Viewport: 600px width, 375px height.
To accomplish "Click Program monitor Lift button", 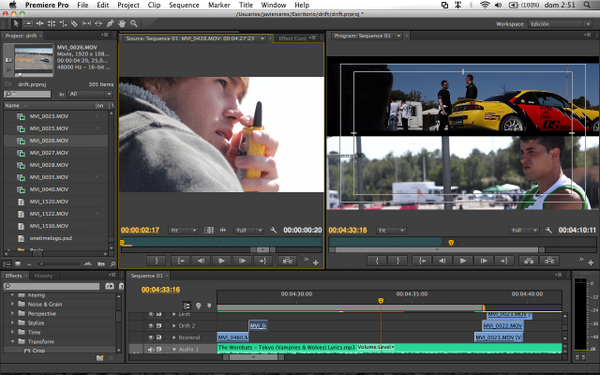I will coord(528,261).
